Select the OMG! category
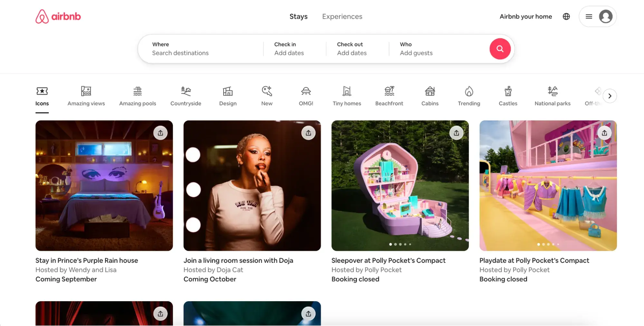Viewport: 644px width, 326px height. point(306,96)
